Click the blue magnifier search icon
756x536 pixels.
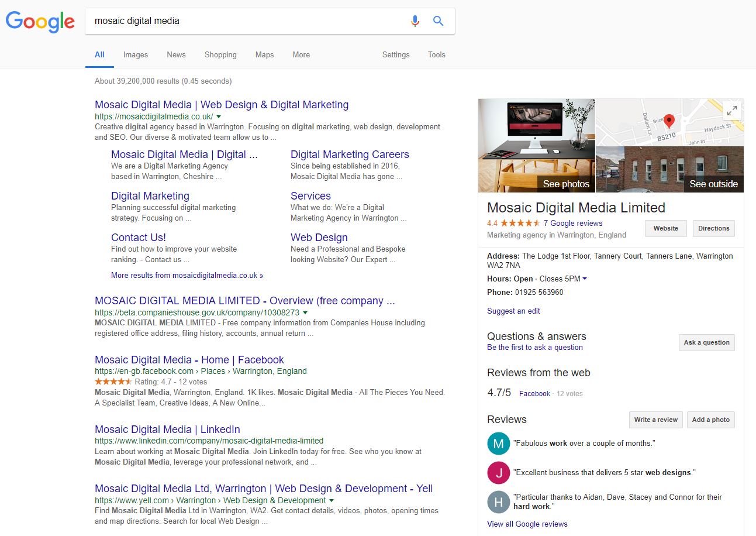[438, 21]
